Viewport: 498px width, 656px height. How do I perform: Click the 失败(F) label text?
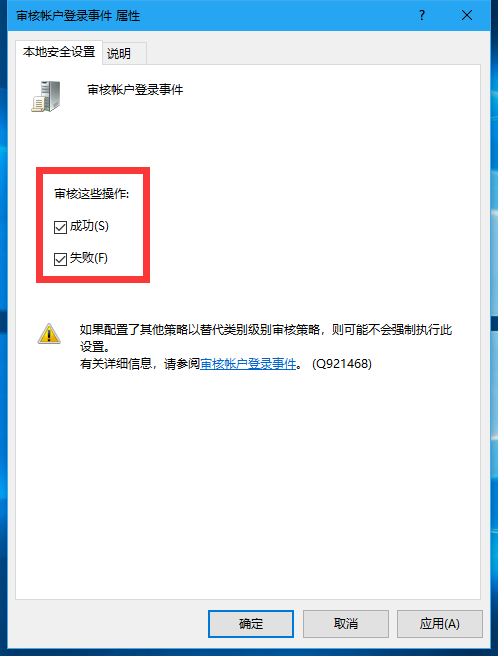pyautogui.click(x=89, y=258)
